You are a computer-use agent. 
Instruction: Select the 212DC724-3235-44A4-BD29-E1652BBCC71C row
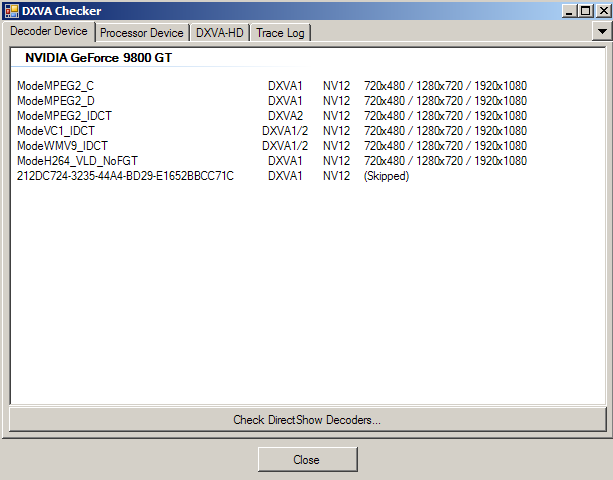pyautogui.click(x=213, y=176)
